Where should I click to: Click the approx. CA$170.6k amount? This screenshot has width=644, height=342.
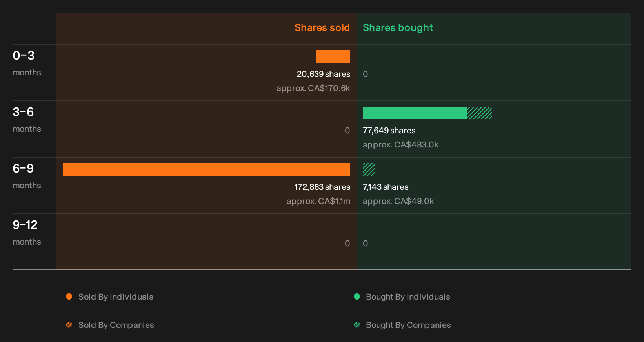pos(313,88)
